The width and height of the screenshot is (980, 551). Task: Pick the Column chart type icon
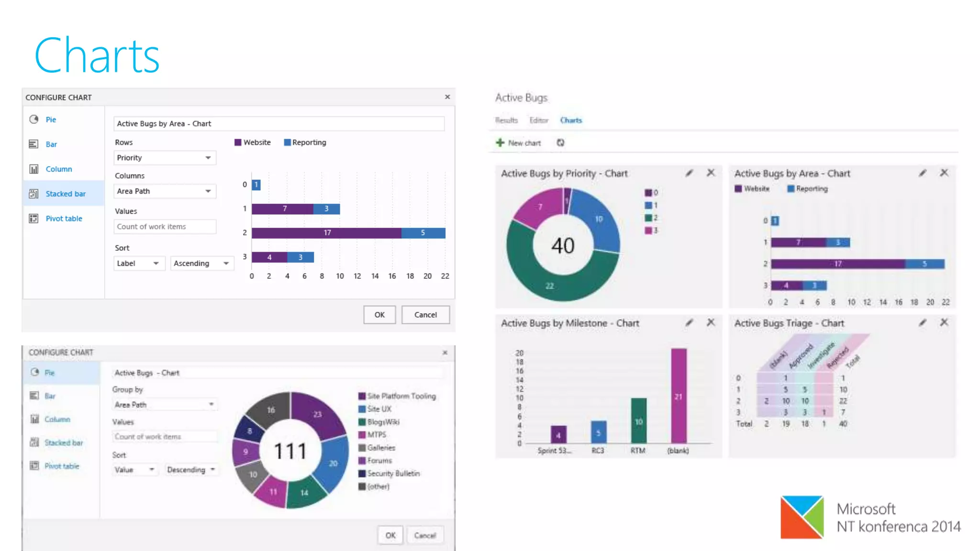[33, 169]
